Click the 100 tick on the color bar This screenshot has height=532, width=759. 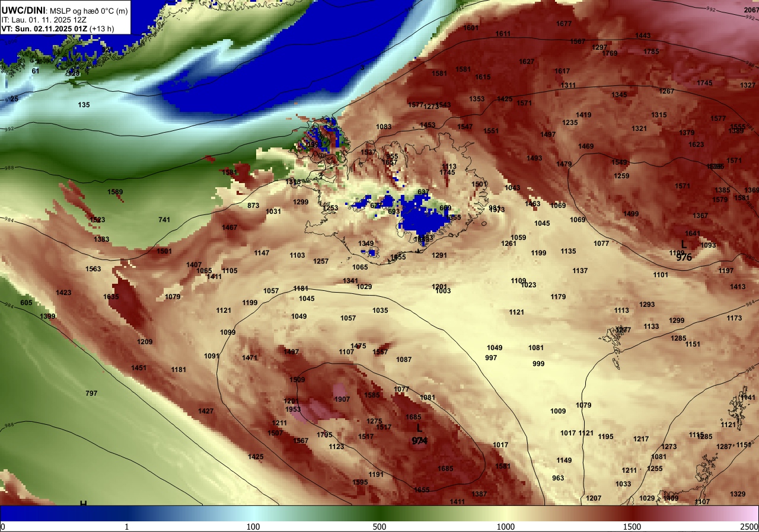tap(253, 527)
